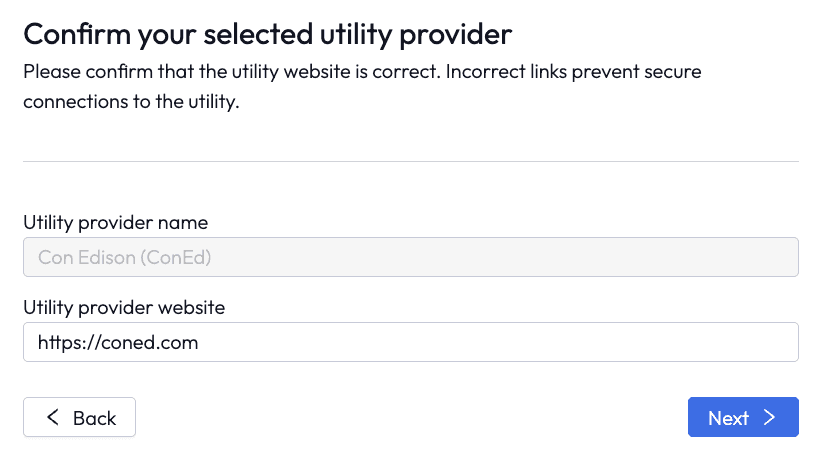
Task: Click the "Utility provider name" label
Action: point(116,222)
